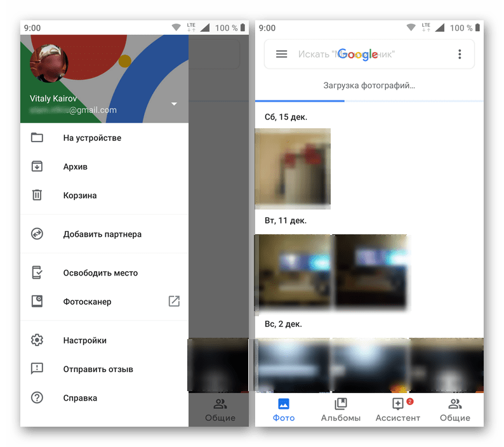The image size is (504, 447).
Task: Open the photo from Сб, 15 дек.
Action: click(293, 168)
